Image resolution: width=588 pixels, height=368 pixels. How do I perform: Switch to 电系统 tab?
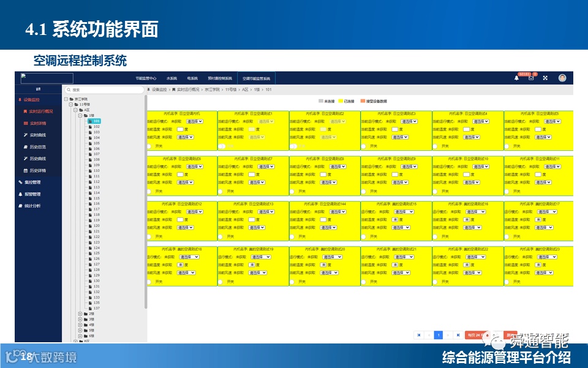pyautogui.click(x=192, y=78)
